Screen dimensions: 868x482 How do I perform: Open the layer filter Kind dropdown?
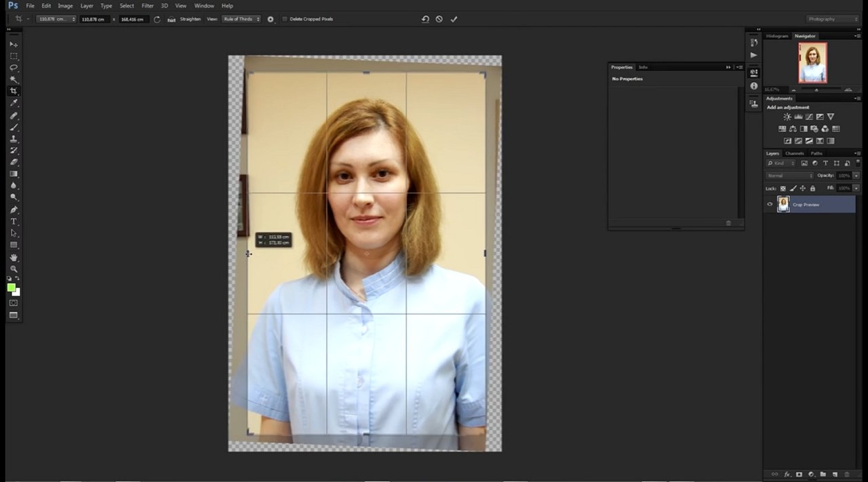781,163
